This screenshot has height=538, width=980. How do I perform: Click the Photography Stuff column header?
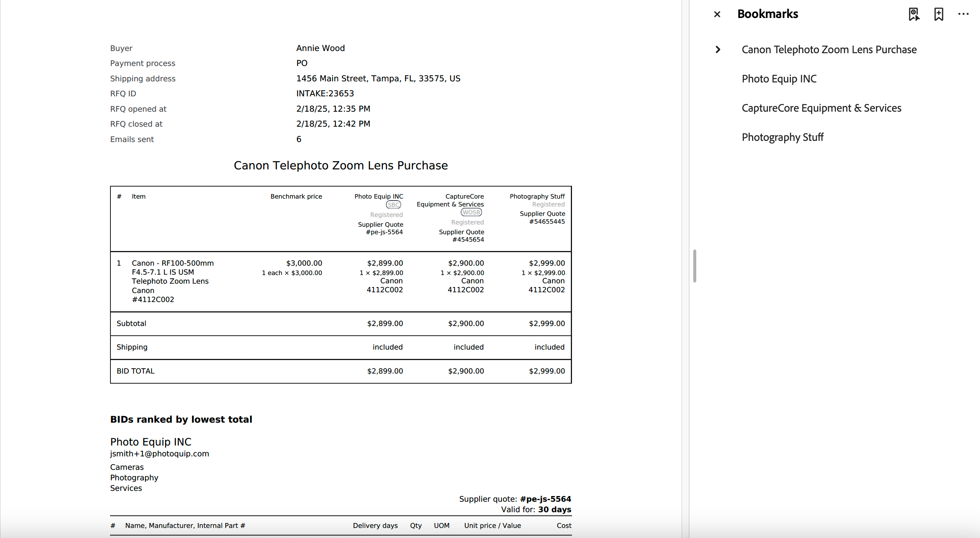coord(537,196)
